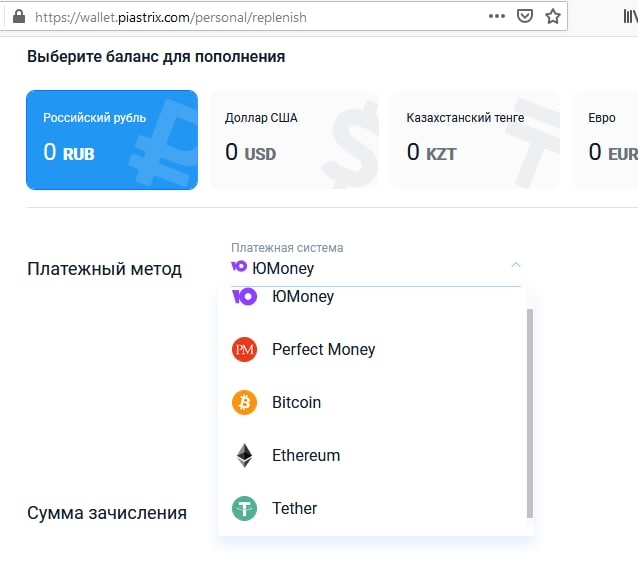Select the Российский рубль balance card
The image size is (638, 573).
click(112, 140)
